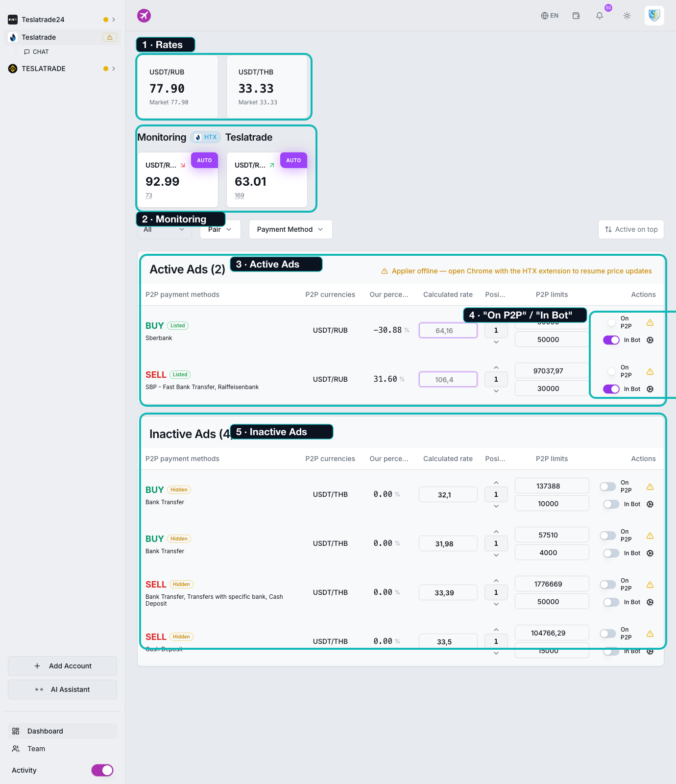The width and height of the screenshot is (676, 784).
Task: Select the Teslatrade account in sidebar
Action: click(x=62, y=37)
